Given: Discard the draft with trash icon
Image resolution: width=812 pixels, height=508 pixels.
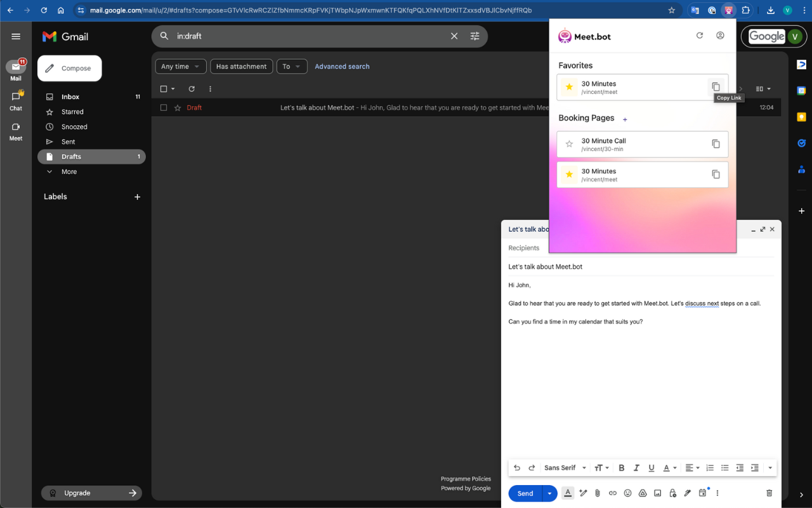Looking at the screenshot, I should [769, 493].
